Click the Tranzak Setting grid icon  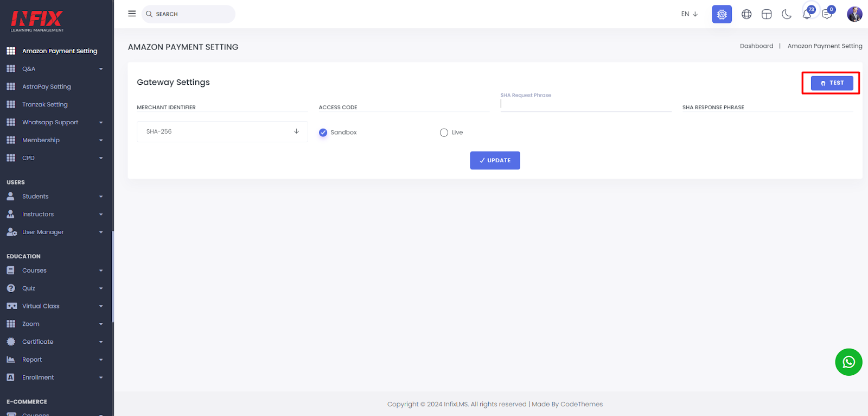coord(11,104)
